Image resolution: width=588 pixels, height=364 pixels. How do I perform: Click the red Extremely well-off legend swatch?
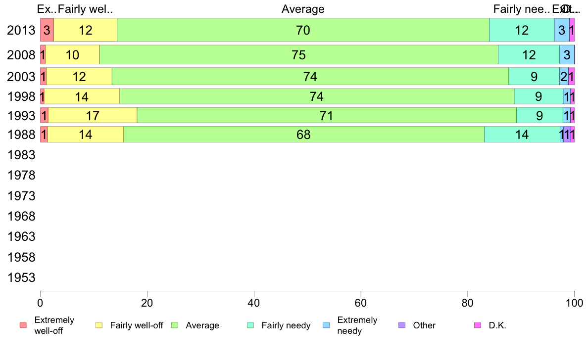(23, 325)
